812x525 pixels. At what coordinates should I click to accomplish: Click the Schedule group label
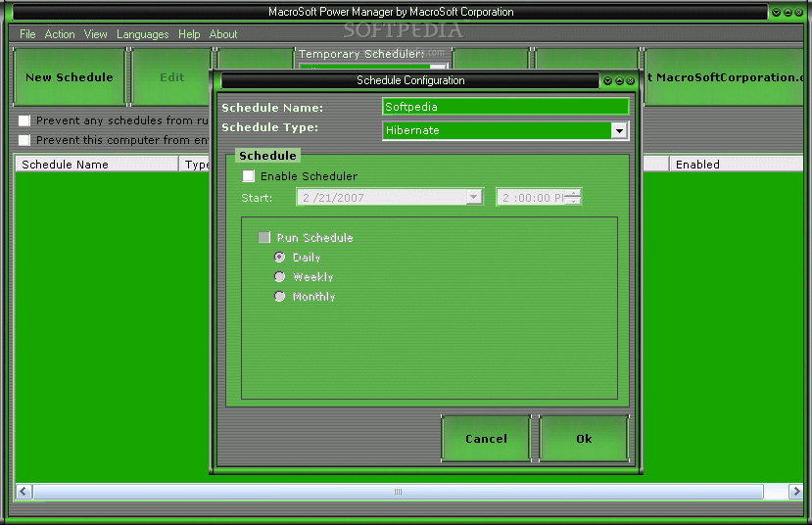(x=267, y=156)
